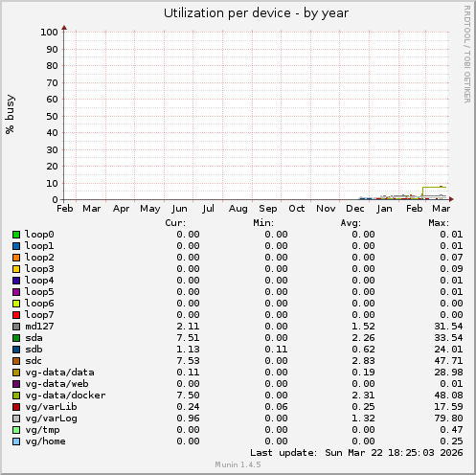The width and height of the screenshot is (476, 475).
Task: Click the % busy axis label
Action: coord(10,114)
